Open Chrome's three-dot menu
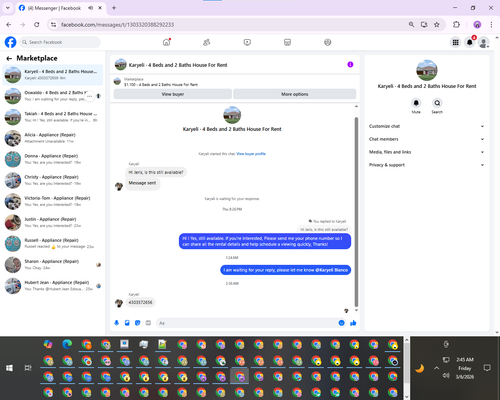 491,25
